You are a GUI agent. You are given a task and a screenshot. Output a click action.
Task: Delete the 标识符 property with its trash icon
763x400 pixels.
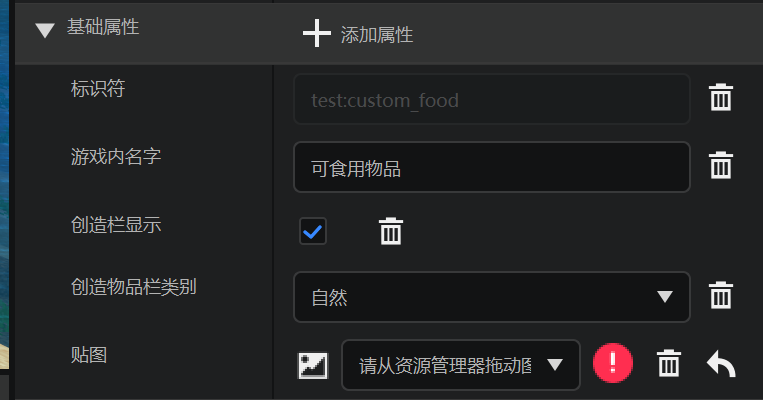721,97
